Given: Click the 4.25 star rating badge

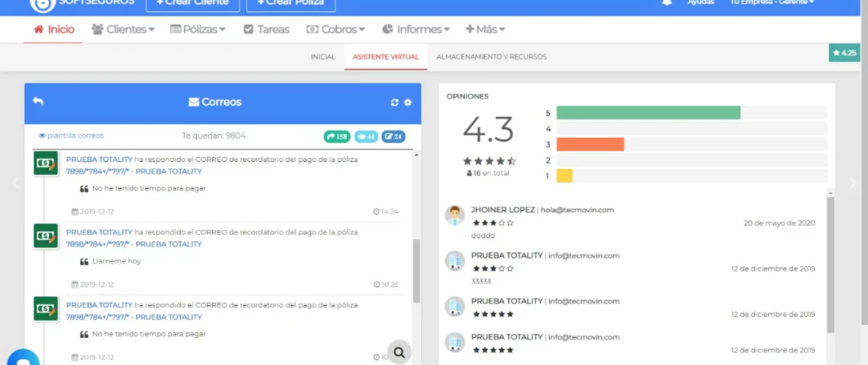Looking at the screenshot, I should point(844,53).
